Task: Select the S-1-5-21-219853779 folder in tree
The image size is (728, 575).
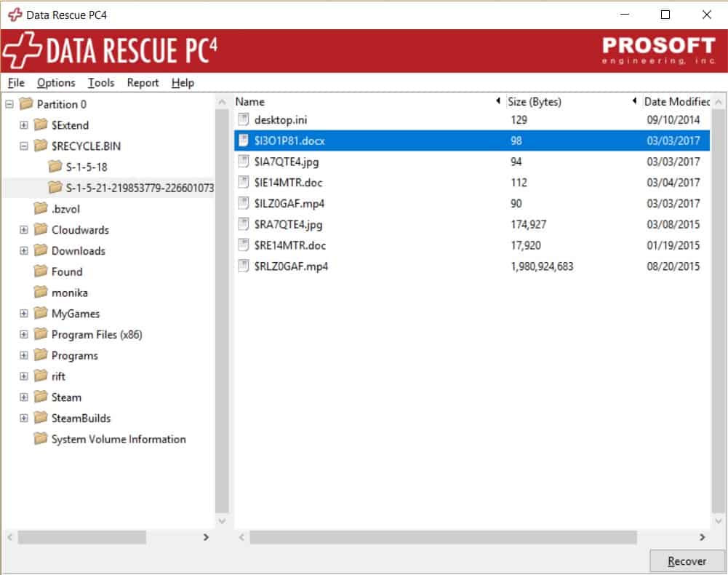Action: tap(140, 188)
